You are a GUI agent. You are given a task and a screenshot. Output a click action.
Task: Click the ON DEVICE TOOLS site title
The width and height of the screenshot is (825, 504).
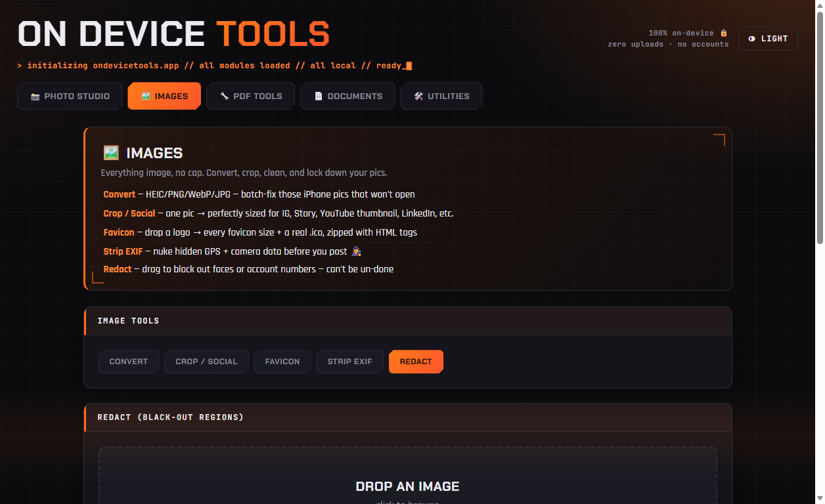pos(173,34)
